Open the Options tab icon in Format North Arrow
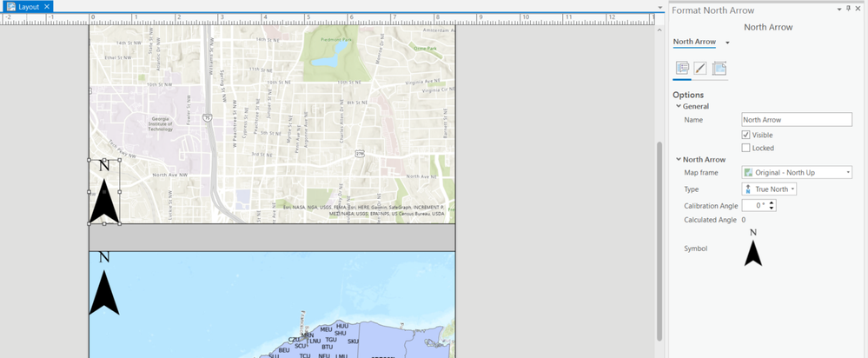Image resolution: width=868 pixels, height=358 pixels. [682, 69]
